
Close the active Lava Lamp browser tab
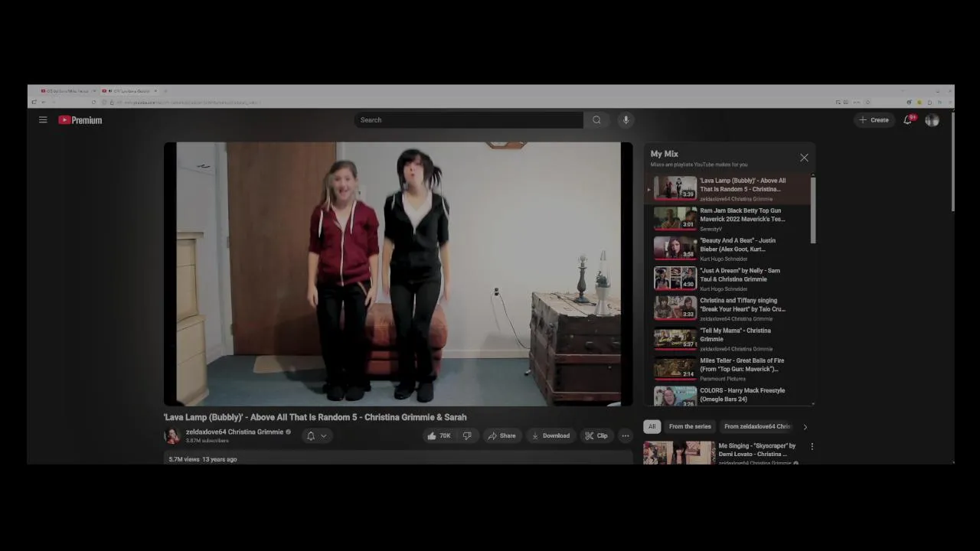155,91
